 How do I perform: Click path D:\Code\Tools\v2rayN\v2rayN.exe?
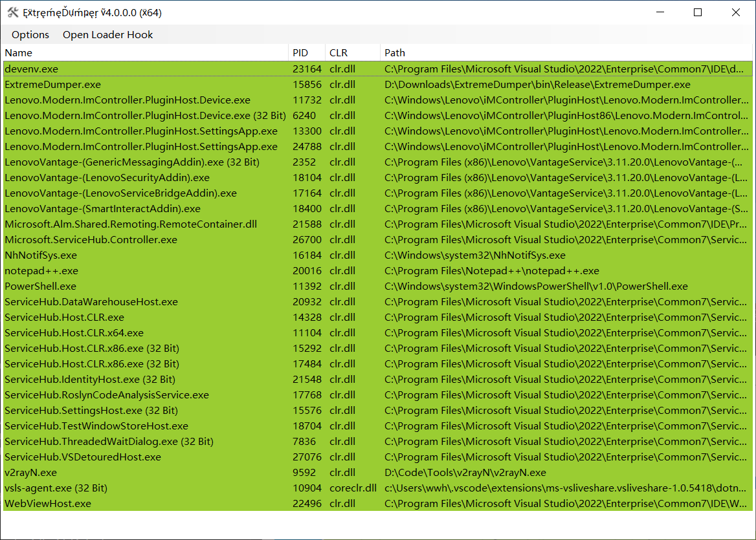[x=465, y=472]
